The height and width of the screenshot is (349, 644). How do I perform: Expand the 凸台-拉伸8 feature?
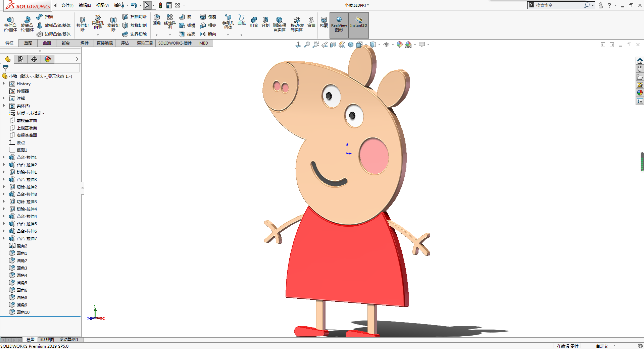tap(4, 194)
